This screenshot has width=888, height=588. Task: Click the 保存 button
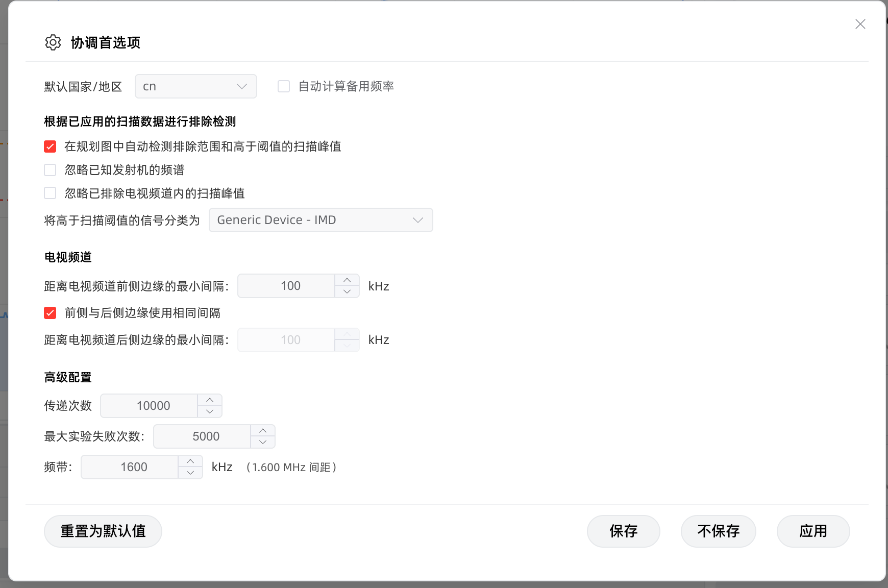tap(624, 531)
